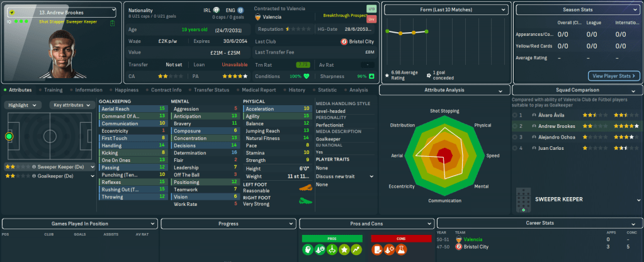This screenshot has height=262, width=644.
Task: Click the Ireland nationality flag icon
Action: click(x=216, y=11)
